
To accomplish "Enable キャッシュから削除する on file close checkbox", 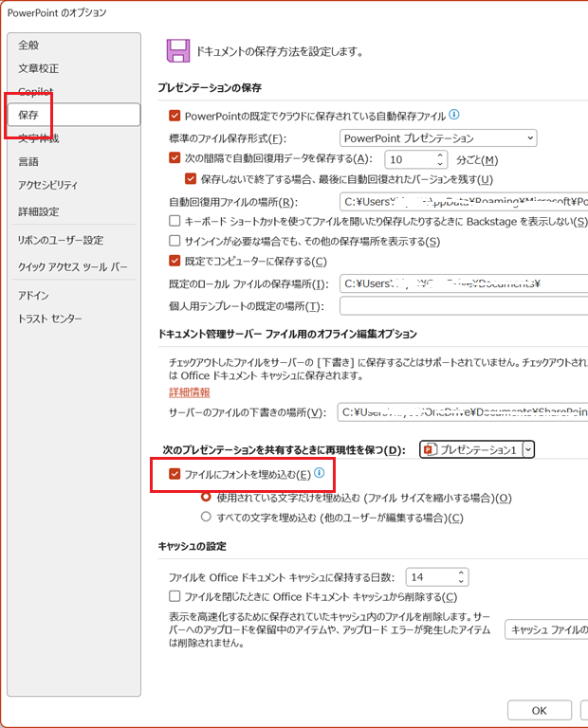I will click(174, 597).
